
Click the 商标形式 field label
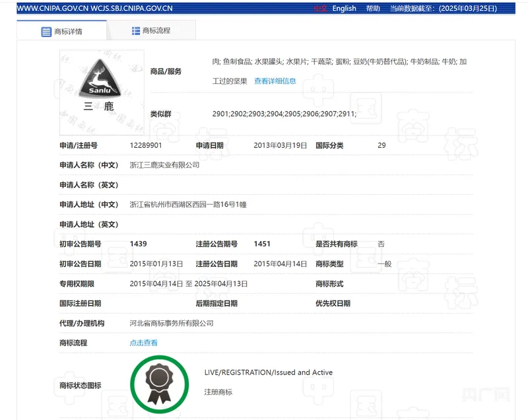click(x=329, y=283)
